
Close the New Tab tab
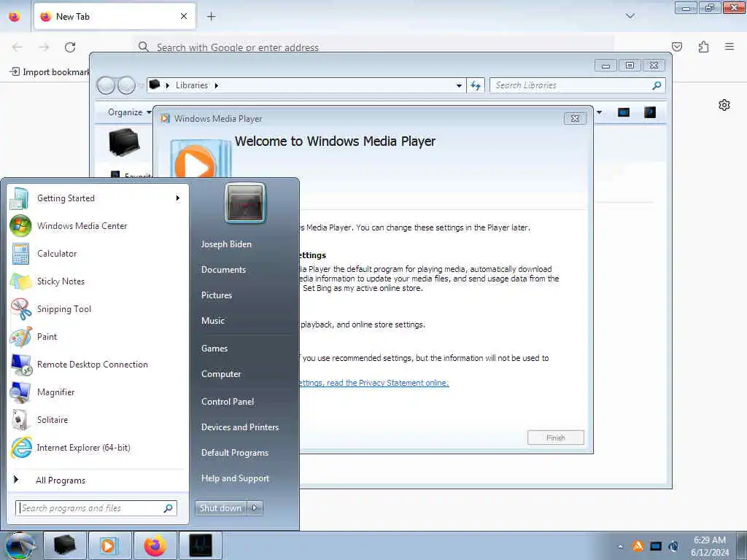(x=184, y=17)
